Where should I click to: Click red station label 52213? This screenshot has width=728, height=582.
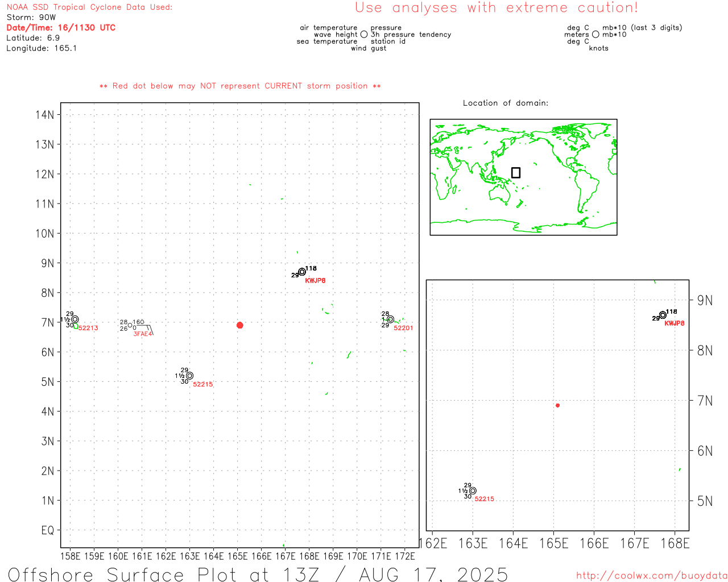(x=88, y=329)
